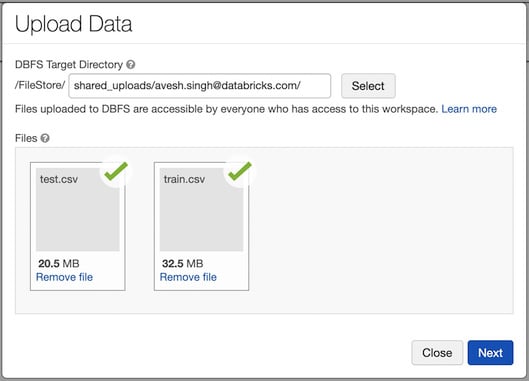
Task: Select the test.csv file thumbnail
Action: (78, 210)
